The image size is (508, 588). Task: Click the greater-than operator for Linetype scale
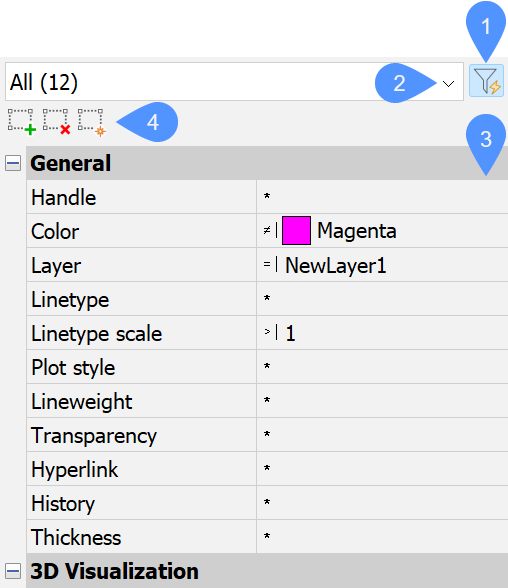point(267,332)
